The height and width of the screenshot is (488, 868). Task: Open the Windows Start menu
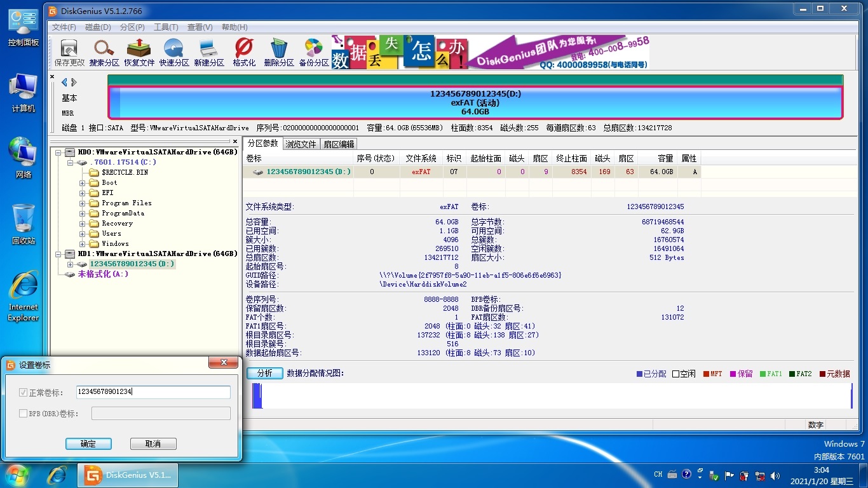pyautogui.click(x=18, y=475)
